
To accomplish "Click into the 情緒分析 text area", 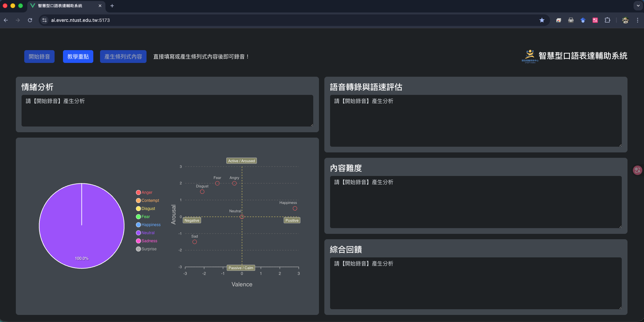I will tap(167, 111).
